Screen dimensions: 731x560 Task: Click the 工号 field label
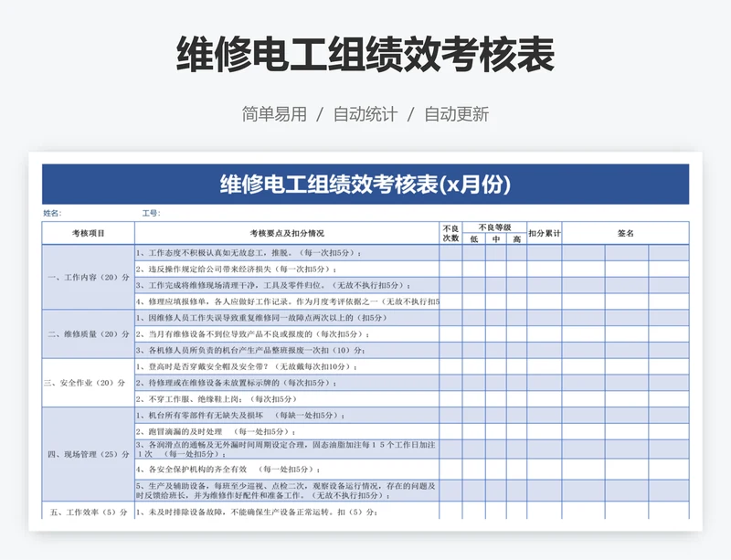pyautogui.click(x=150, y=213)
